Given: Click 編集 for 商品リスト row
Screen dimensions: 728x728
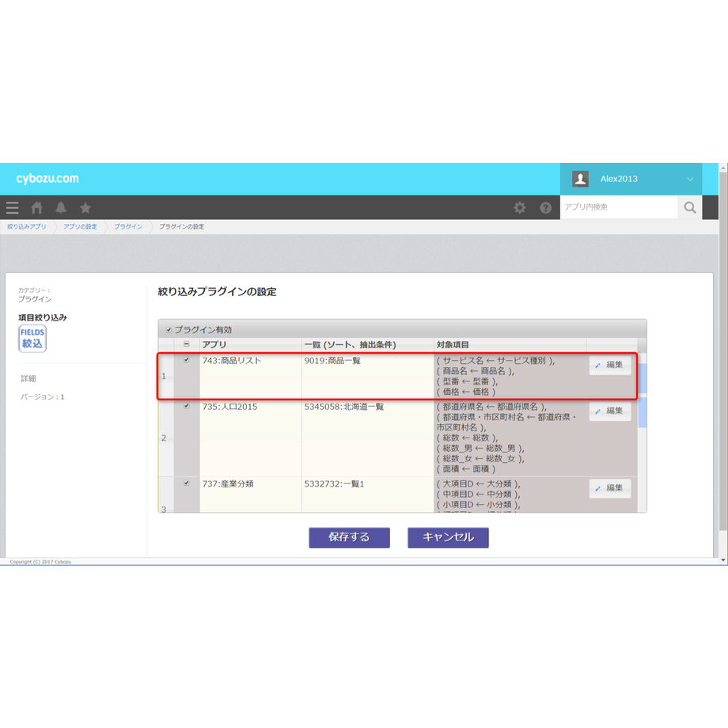Looking at the screenshot, I should [610, 365].
